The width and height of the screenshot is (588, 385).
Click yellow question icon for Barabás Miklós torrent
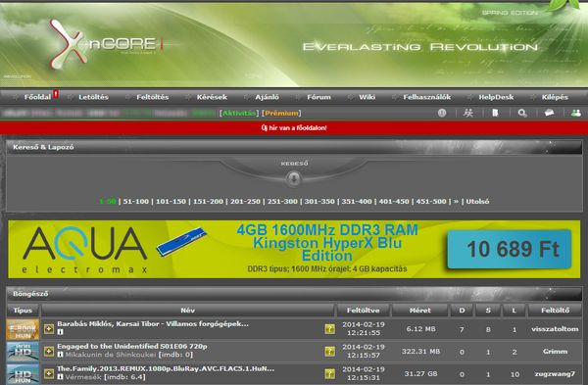(330, 329)
